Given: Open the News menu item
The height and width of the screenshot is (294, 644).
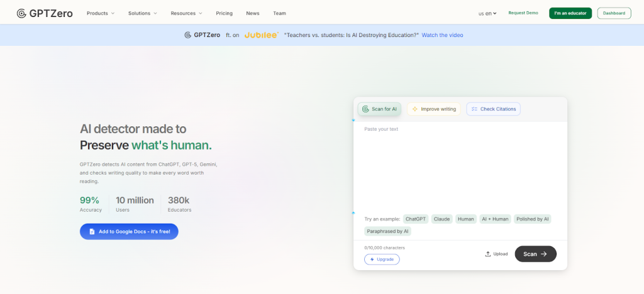Looking at the screenshot, I should [x=253, y=13].
